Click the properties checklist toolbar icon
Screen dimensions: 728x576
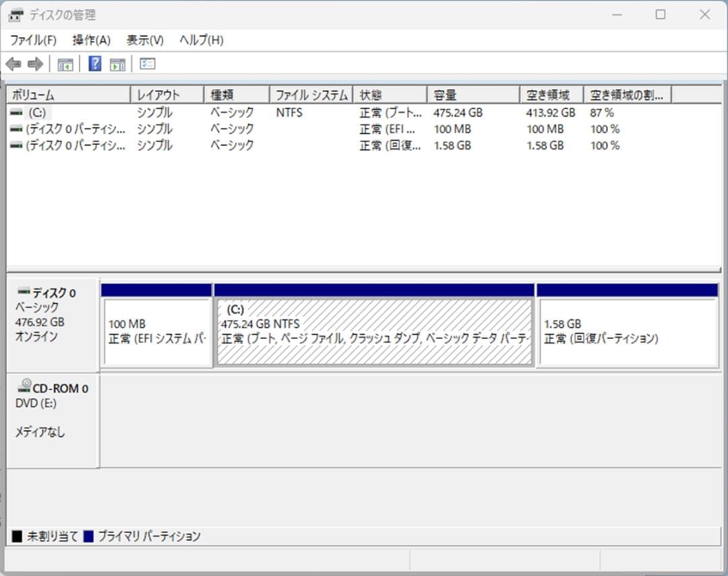coord(147,63)
